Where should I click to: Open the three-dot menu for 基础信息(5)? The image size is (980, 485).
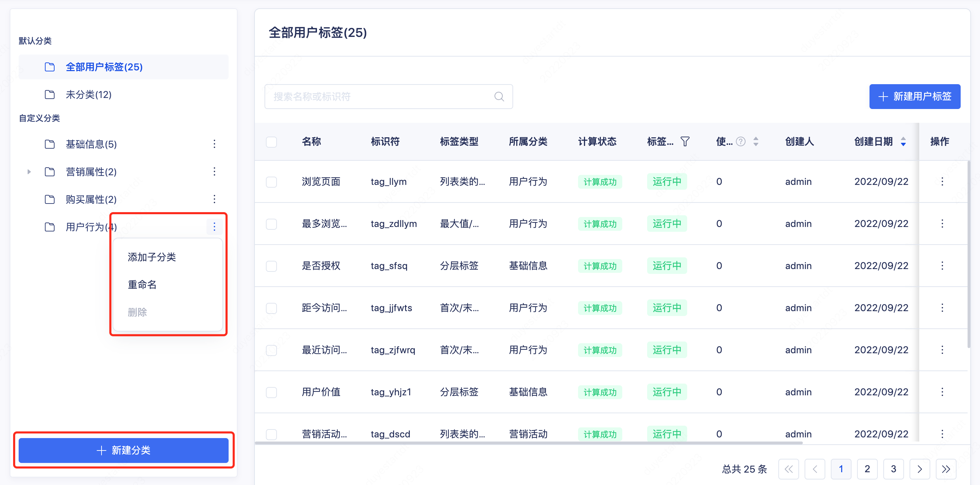coord(214,144)
